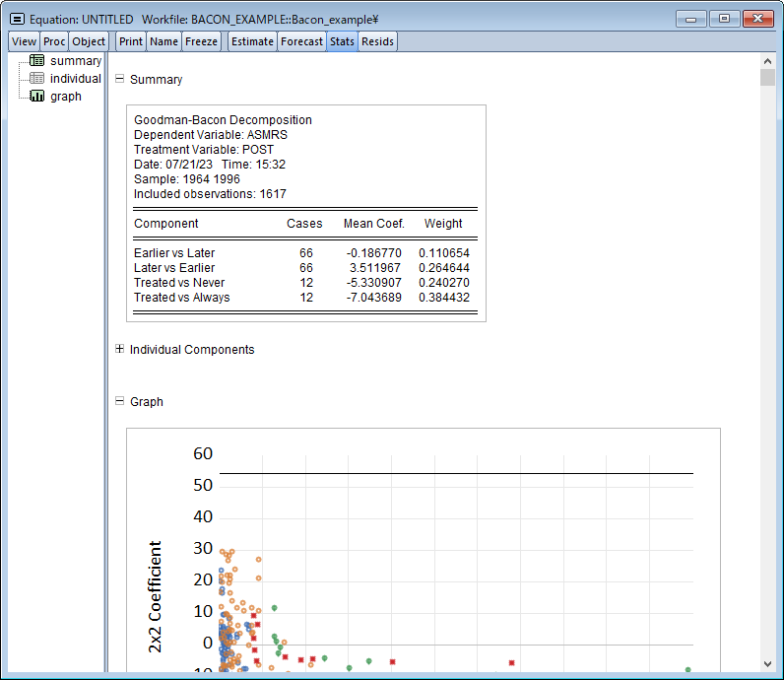The height and width of the screenshot is (680, 784).
Task: Click weight value 0.384432
Action: tap(444, 298)
